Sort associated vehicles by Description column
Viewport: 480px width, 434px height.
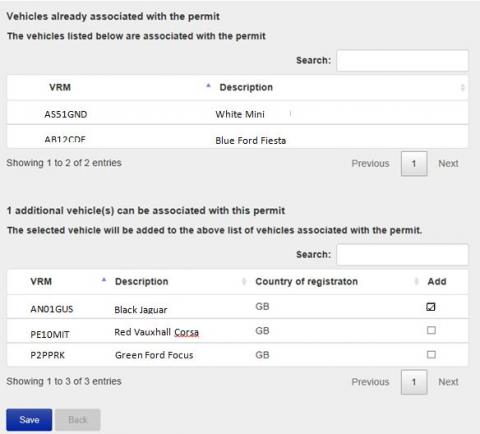pyautogui.click(x=246, y=87)
